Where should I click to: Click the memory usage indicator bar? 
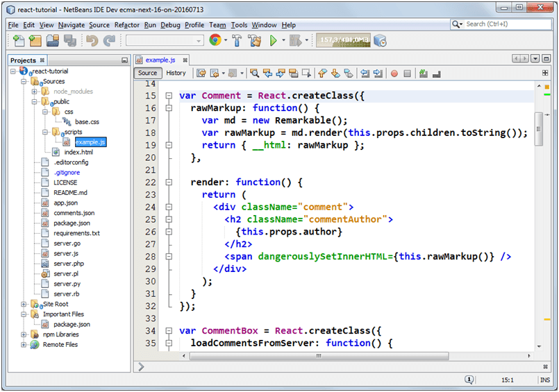pos(343,41)
